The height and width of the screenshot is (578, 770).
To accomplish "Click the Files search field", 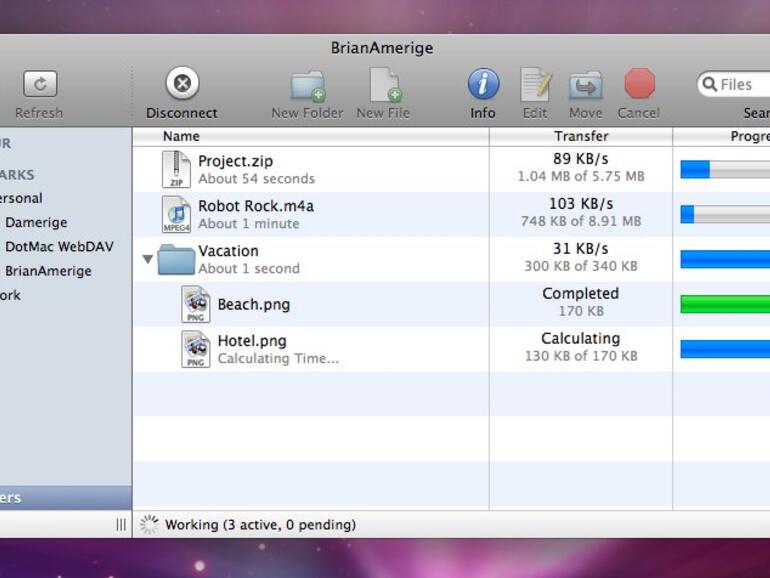I will tap(734, 84).
